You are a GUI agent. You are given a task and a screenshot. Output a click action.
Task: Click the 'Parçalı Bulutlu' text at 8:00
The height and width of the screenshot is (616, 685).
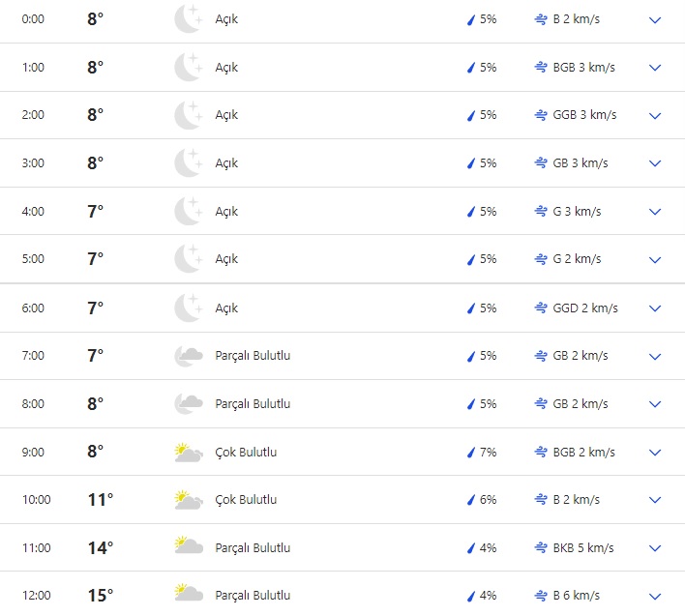253,404
